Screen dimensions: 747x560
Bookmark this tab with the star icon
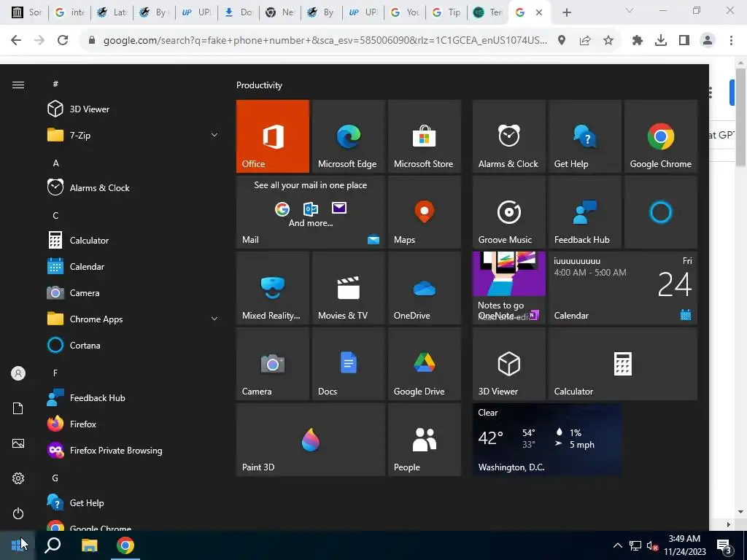[608, 41]
